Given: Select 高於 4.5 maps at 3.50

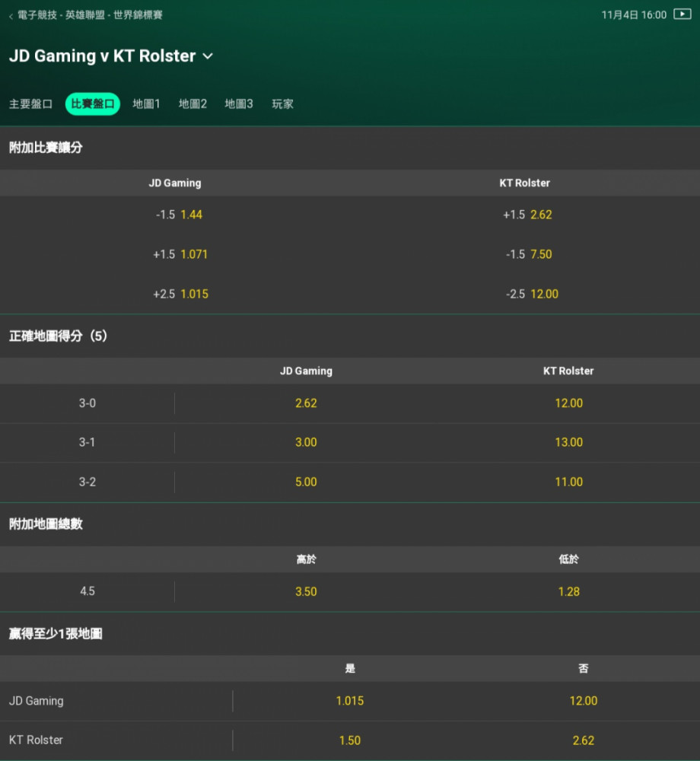Looking at the screenshot, I should click(306, 592).
